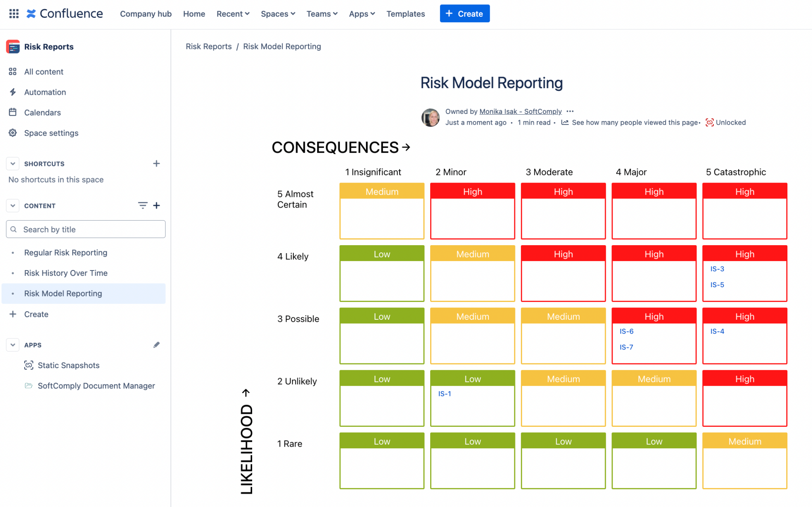Open Monika Isak's profile link

520,111
